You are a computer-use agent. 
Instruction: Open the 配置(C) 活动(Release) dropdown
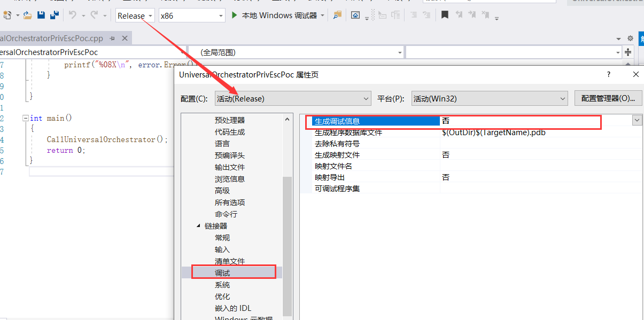293,98
